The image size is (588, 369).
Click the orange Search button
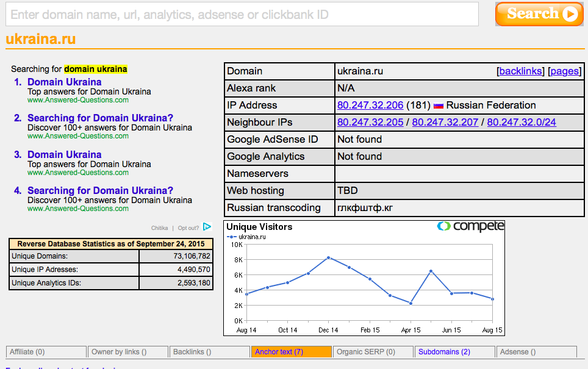point(539,14)
